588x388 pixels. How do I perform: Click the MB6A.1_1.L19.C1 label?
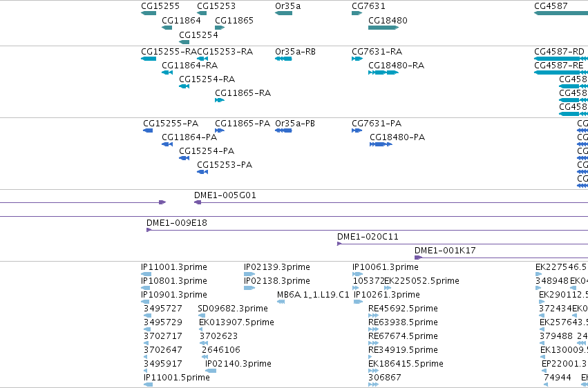pos(313,295)
